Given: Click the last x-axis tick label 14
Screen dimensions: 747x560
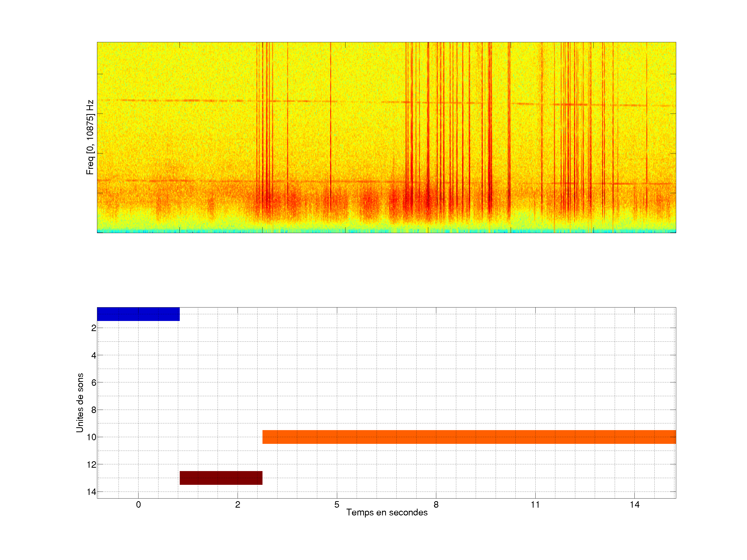Looking at the screenshot, I should coord(634,505).
